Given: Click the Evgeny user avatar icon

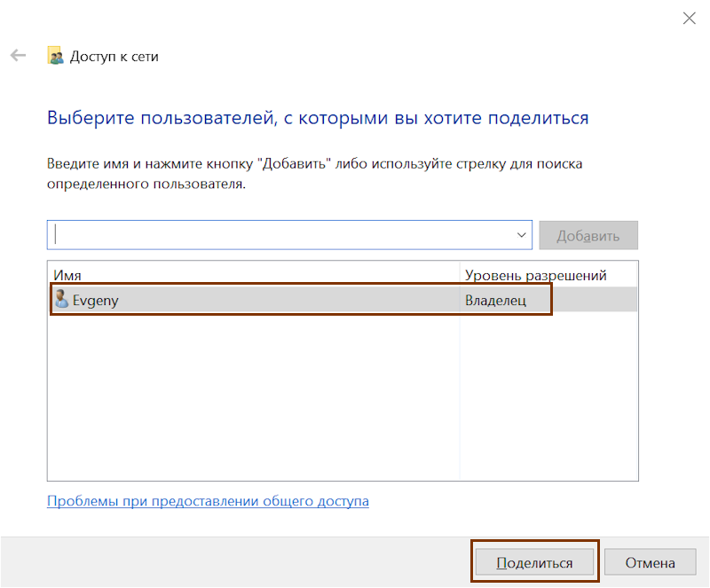Looking at the screenshot, I should tap(60, 300).
